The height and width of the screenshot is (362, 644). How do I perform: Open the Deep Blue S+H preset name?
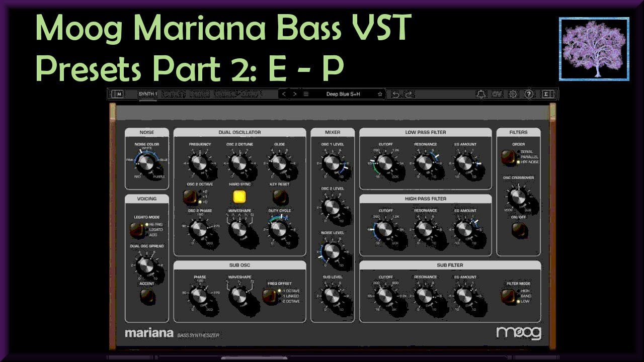(343, 94)
